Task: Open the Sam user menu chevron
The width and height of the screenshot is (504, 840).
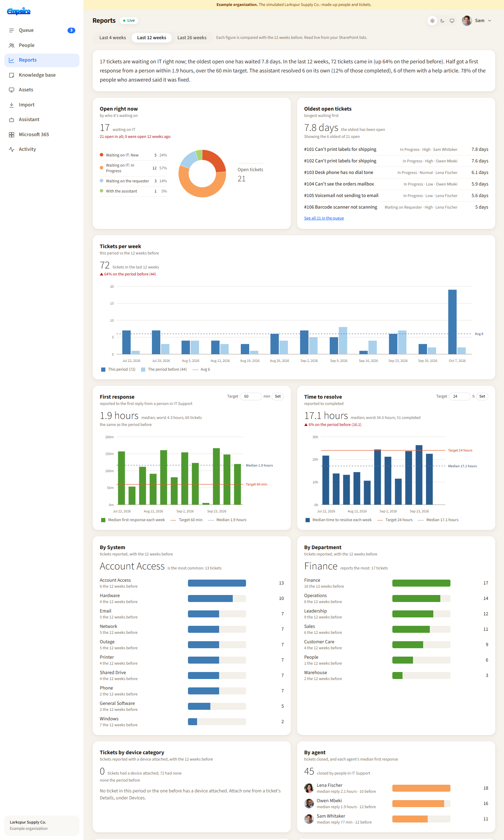Action: [490, 21]
